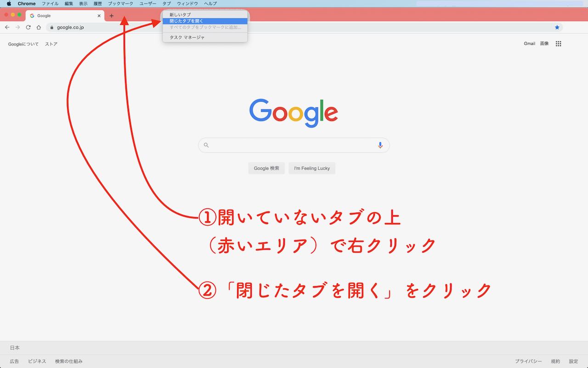Select the Google tab

(65, 16)
